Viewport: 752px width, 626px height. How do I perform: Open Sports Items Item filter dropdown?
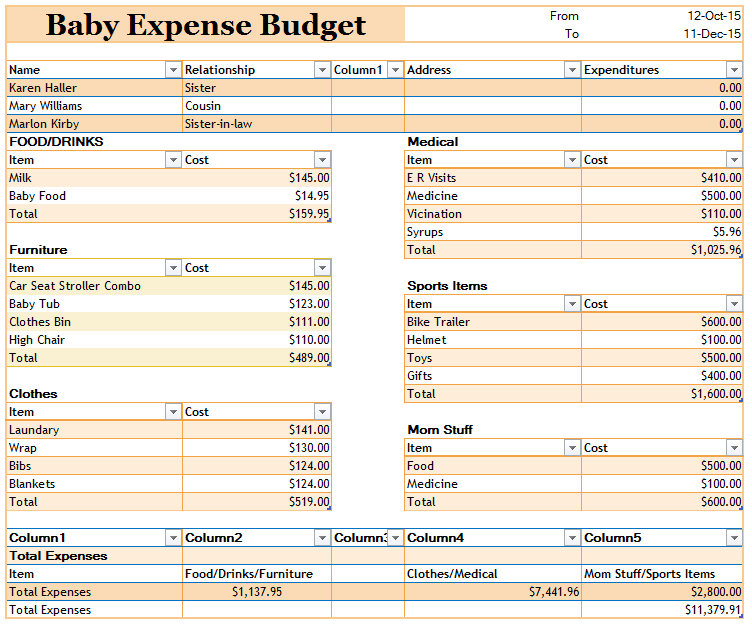572,304
